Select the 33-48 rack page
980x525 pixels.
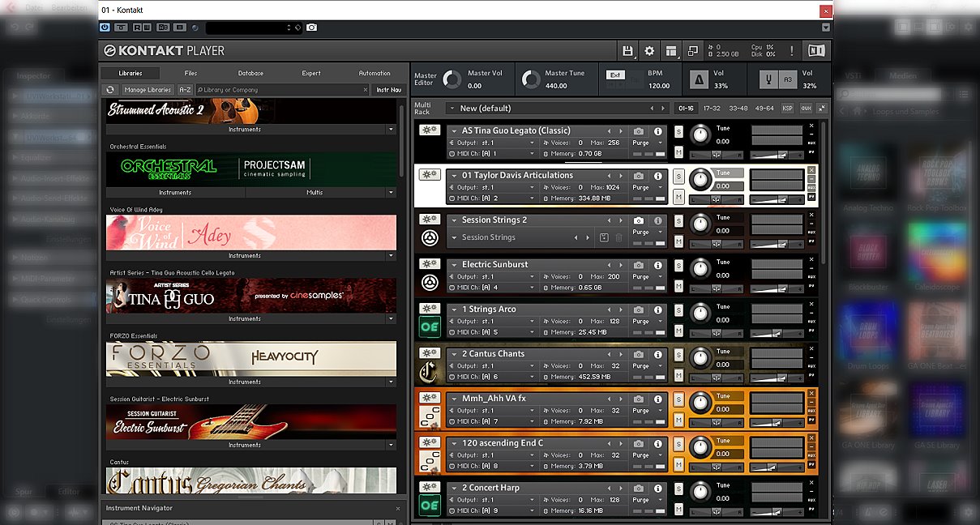(x=738, y=108)
